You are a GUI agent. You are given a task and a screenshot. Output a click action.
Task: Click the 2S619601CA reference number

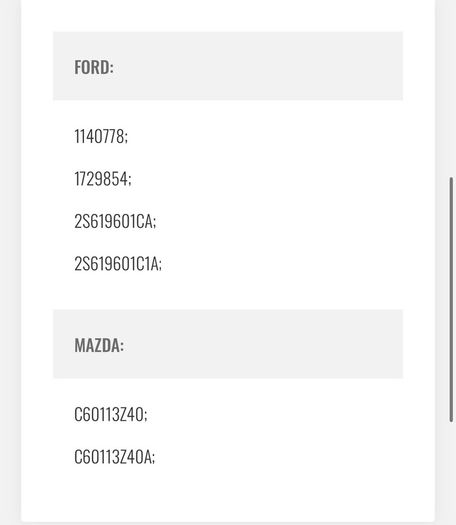click(x=115, y=221)
